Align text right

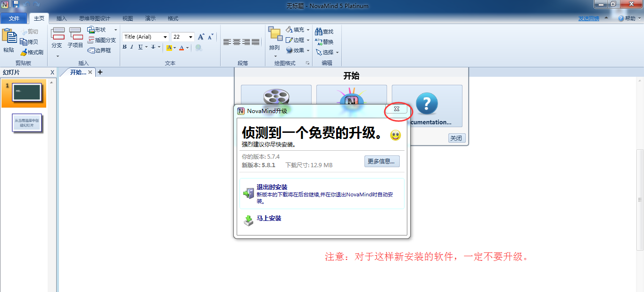[x=246, y=42]
